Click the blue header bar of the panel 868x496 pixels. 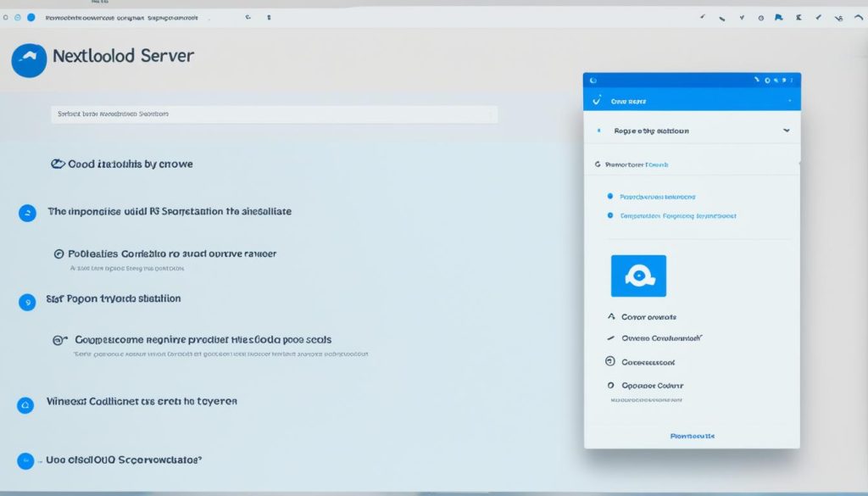tap(691, 100)
